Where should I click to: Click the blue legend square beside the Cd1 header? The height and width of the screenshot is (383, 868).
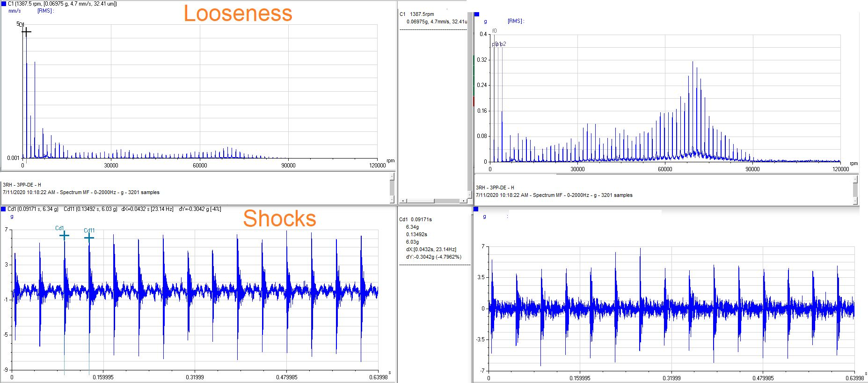coord(4,209)
